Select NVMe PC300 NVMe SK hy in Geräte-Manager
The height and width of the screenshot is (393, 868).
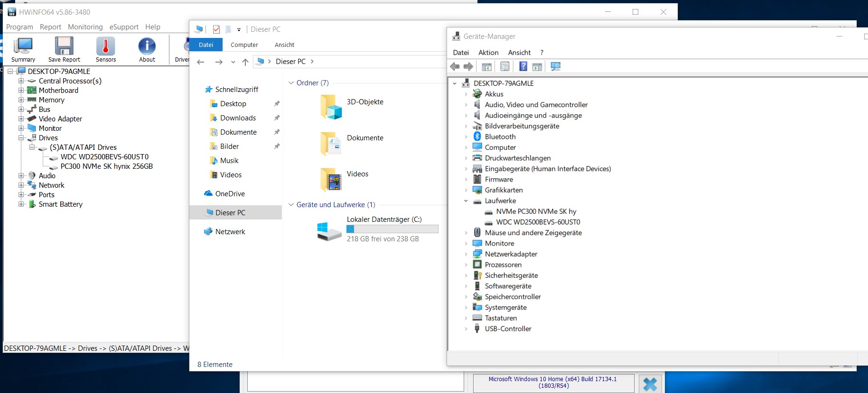536,211
